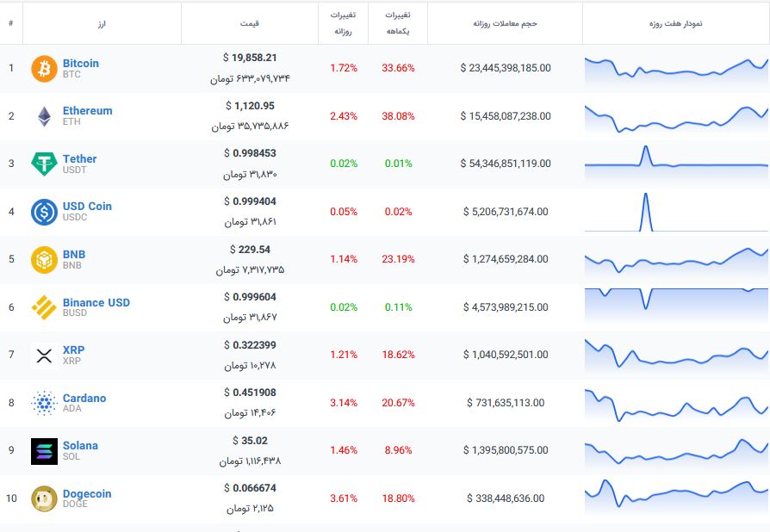Click USD Coin volume $ 5,206,731,674.00
Screen dimensions: 770x532
(506, 212)
